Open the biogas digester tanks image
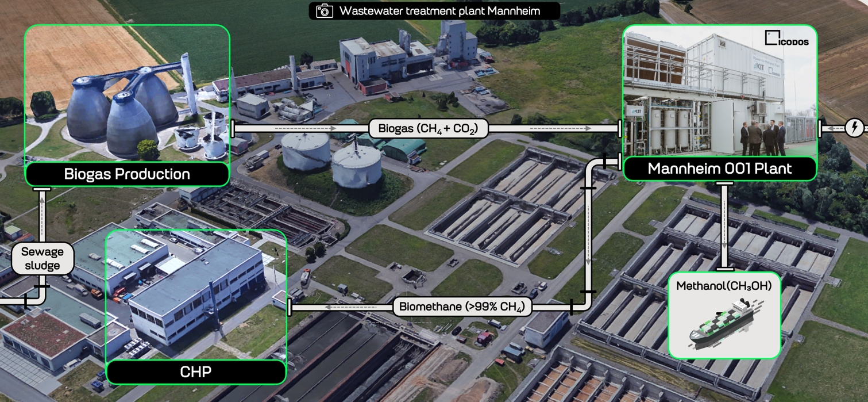868x402 pixels. pyautogui.click(x=127, y=95)
